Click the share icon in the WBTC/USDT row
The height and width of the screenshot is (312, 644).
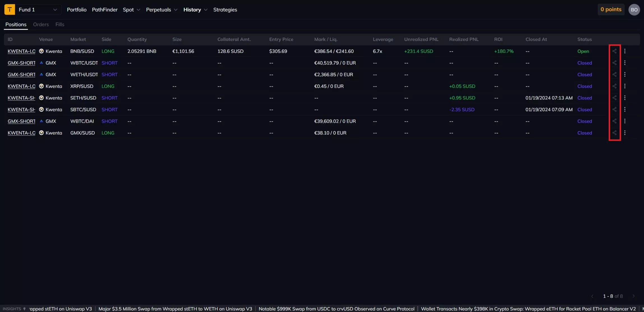tap(614, 63)
